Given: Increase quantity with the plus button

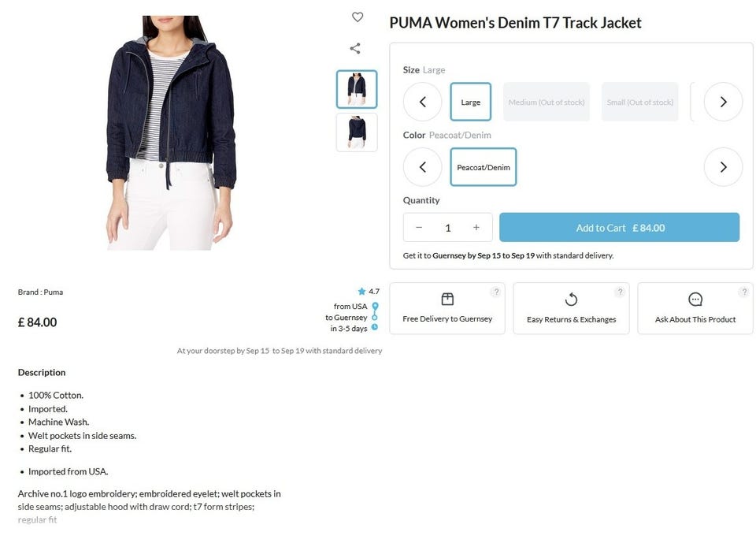Looking at the screenshot, I should [x=476, y=227].
